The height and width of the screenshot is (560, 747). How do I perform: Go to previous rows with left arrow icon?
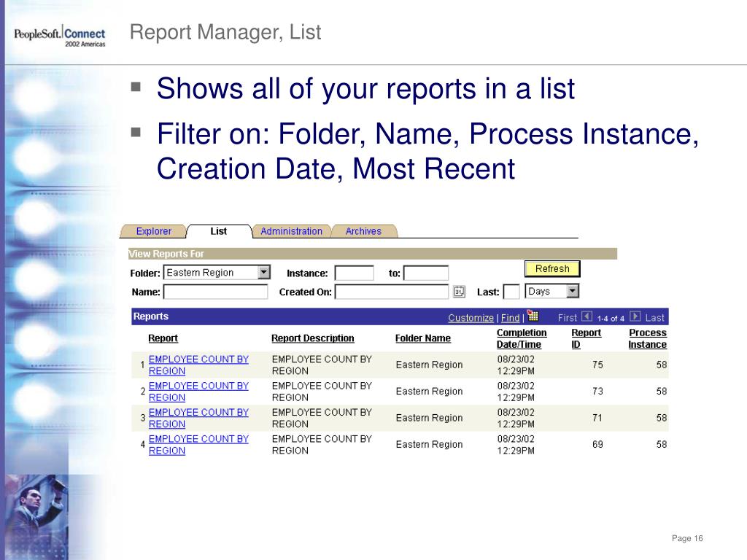pyautogui.click(x=587, y=316)
